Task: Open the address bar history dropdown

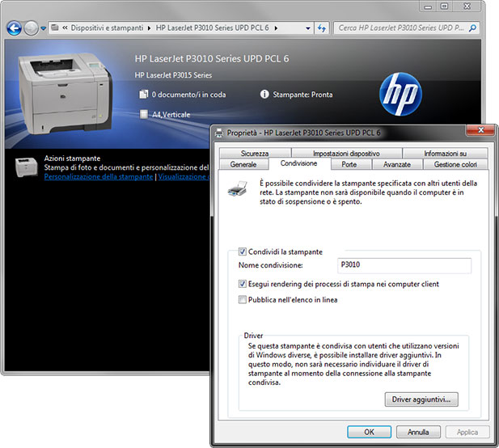Action: click(308, 28)
